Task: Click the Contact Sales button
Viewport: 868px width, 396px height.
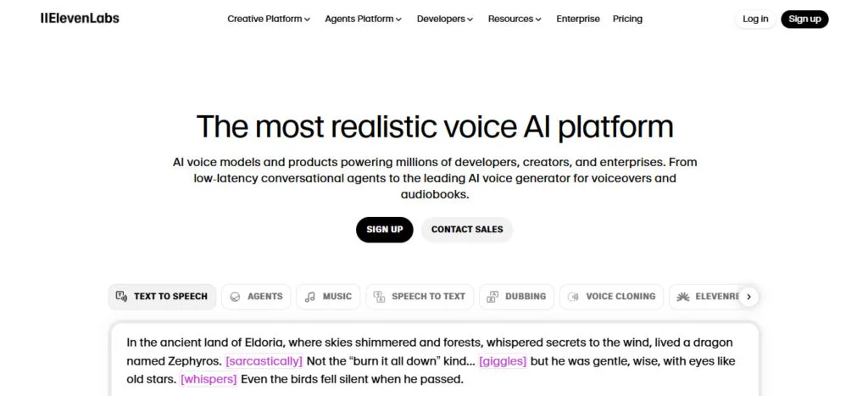Action: tap(467, 230)
